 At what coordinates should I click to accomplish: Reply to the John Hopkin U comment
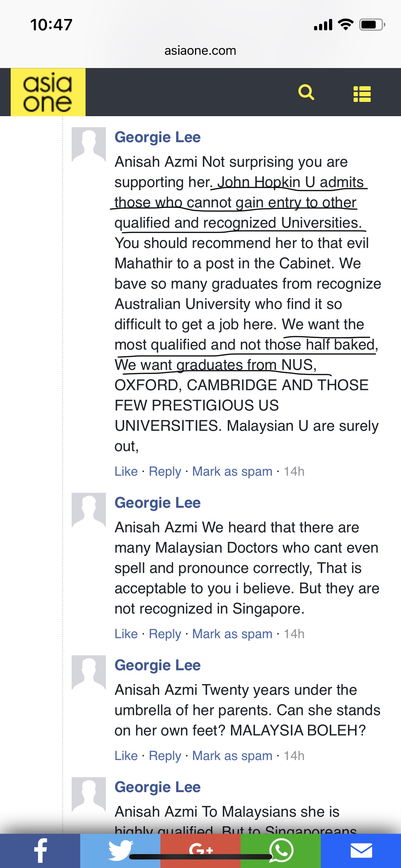coord(165,471)
